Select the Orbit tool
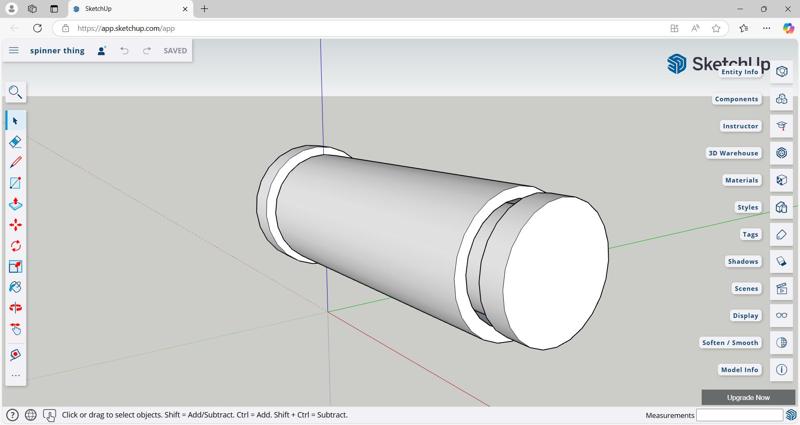800x425 pixels. pyautogui.click(x=15, y=308)
